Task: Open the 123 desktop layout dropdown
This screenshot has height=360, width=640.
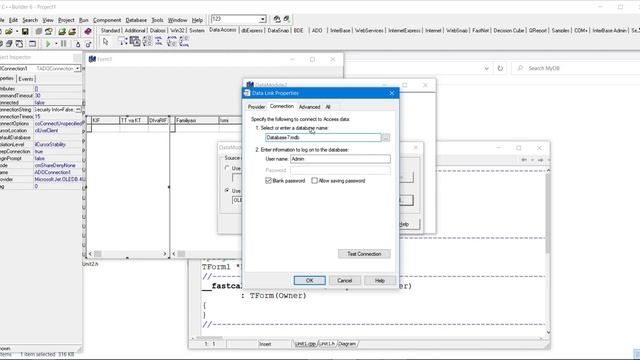Action: pyautogui.click(x=262, y=19)
